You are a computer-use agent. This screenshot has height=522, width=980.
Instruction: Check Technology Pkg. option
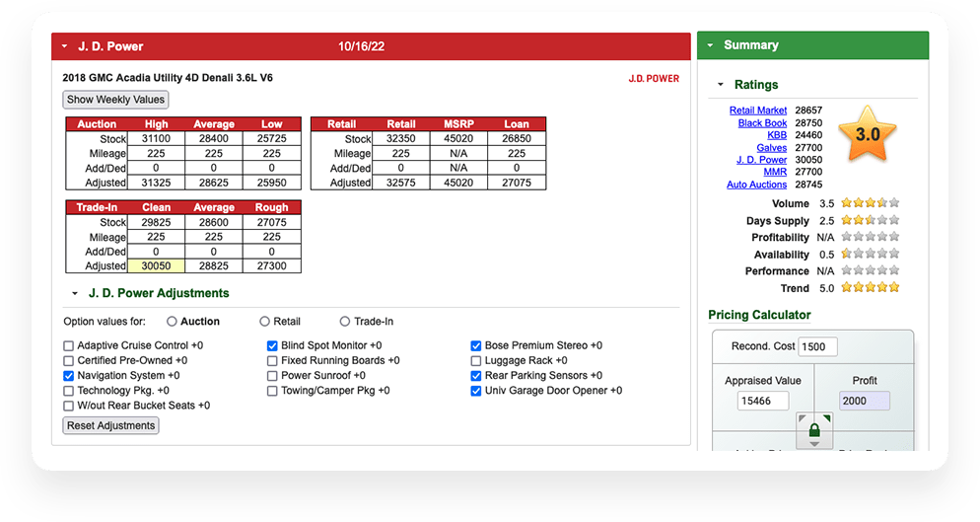click(x=69, y=391)
